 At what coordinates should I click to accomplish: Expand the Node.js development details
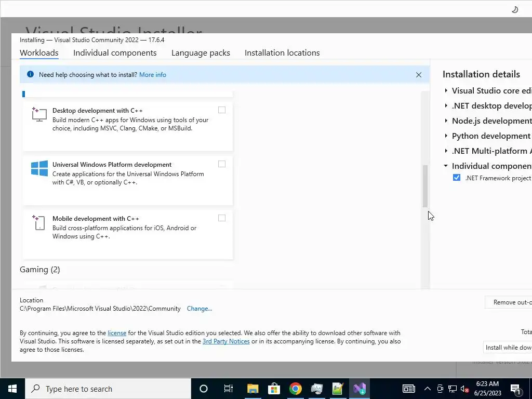(x=446, y=121)
